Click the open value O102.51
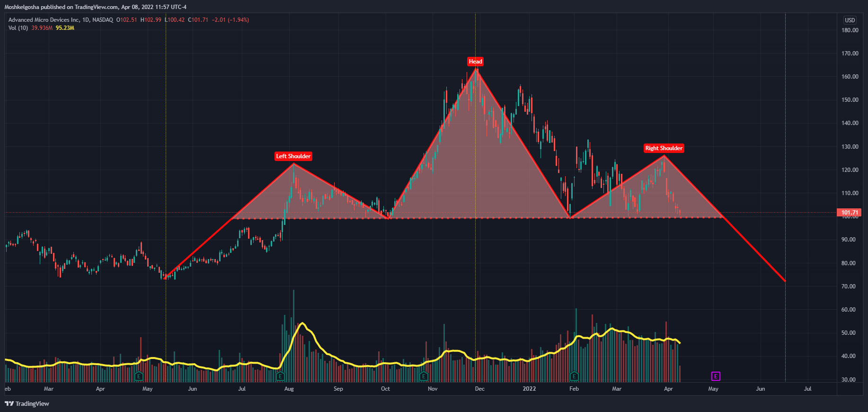Viewport: 868px width, 412px height. (x=127, y=20)
